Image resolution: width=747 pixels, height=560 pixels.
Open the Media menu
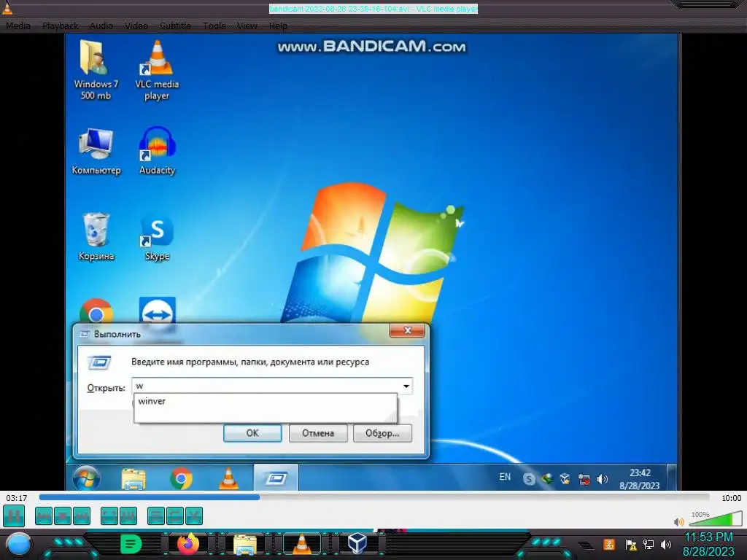[x=18, y=26]
